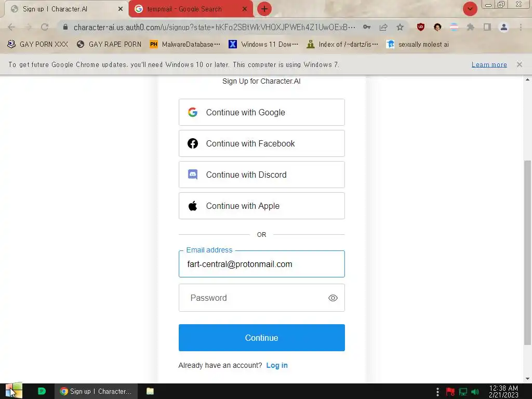The height and width of the screenshot is (399, 532).
Task: Continue with Discord sign-up
Action: coord(262,175)
